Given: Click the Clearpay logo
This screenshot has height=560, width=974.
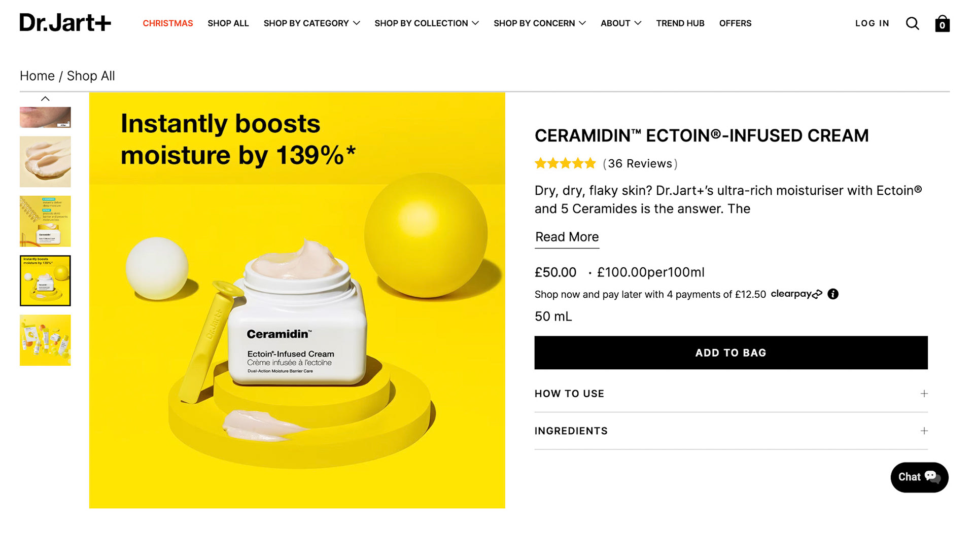Looking at the screenshot, I should point(796,294).
